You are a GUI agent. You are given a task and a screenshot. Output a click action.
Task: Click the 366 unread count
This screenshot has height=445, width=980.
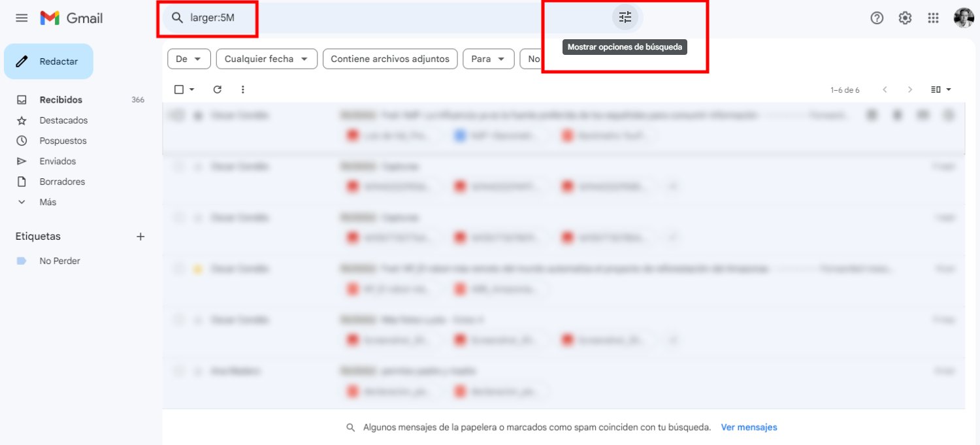pyautogui.click(x=138, y=100)
